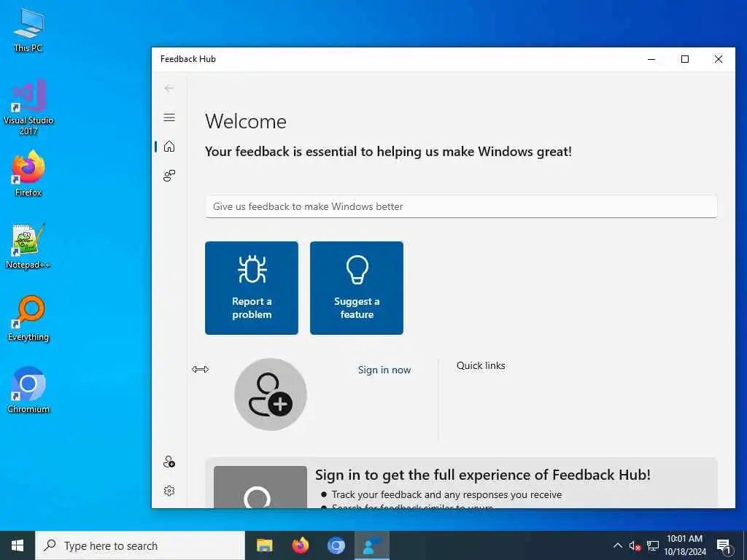Click the Feedback Hub taskbar icon
747x560 pixels.
pyautogui.click(x=371, y=545)
